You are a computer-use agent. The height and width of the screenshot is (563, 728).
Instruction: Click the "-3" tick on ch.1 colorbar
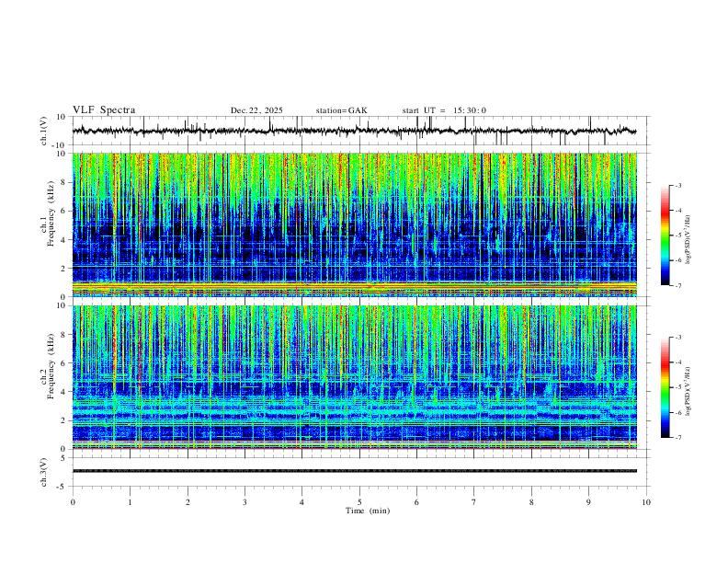click(x=678, y=185)
